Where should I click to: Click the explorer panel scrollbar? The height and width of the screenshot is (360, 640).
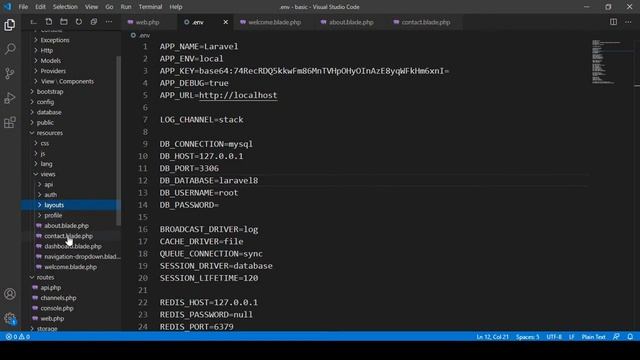tap(119, 141)
